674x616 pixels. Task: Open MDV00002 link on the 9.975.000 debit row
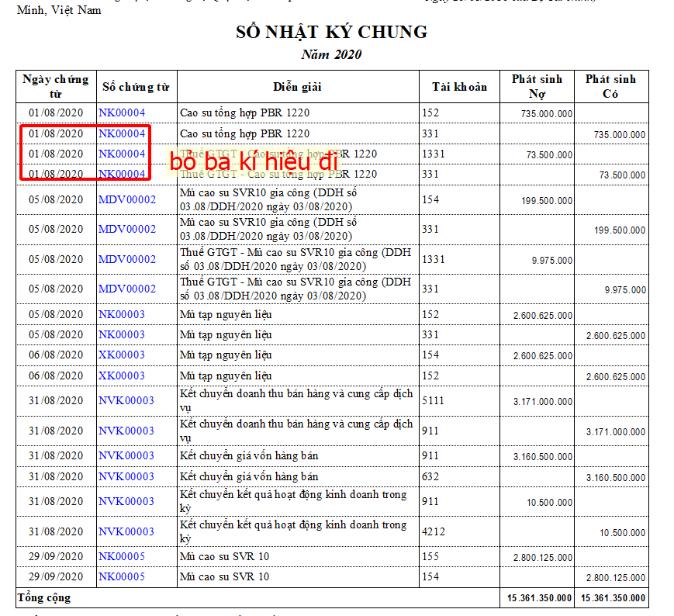coord(126,259)
